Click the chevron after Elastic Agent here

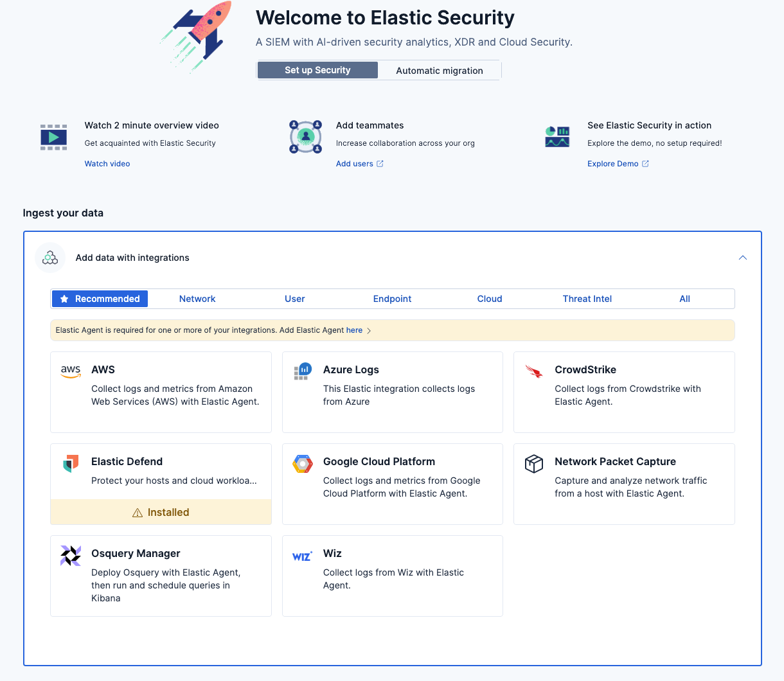[x=369, y=331]
